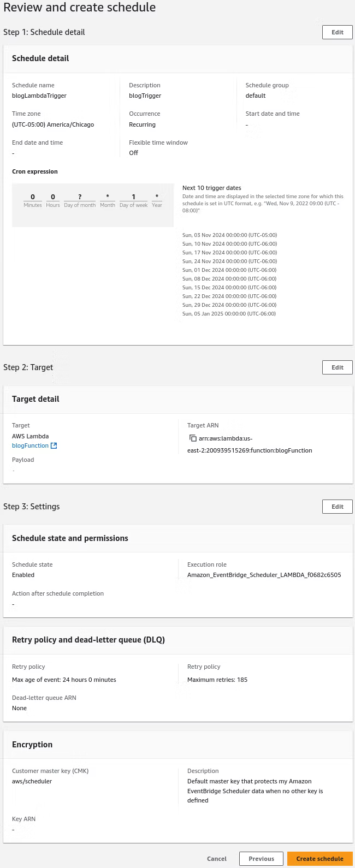
Task: Select the Day of week cron value
Action: pyautogui.click(x=133, y=197)
